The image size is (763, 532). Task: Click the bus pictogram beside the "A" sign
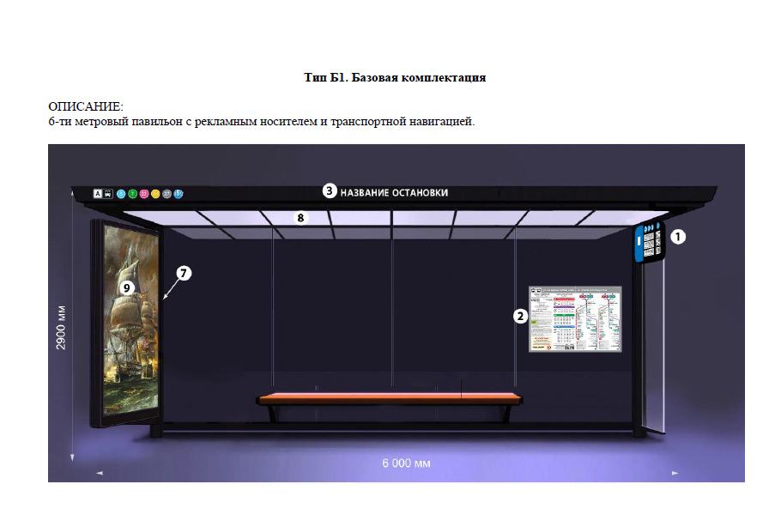click(x=108, y=194)
